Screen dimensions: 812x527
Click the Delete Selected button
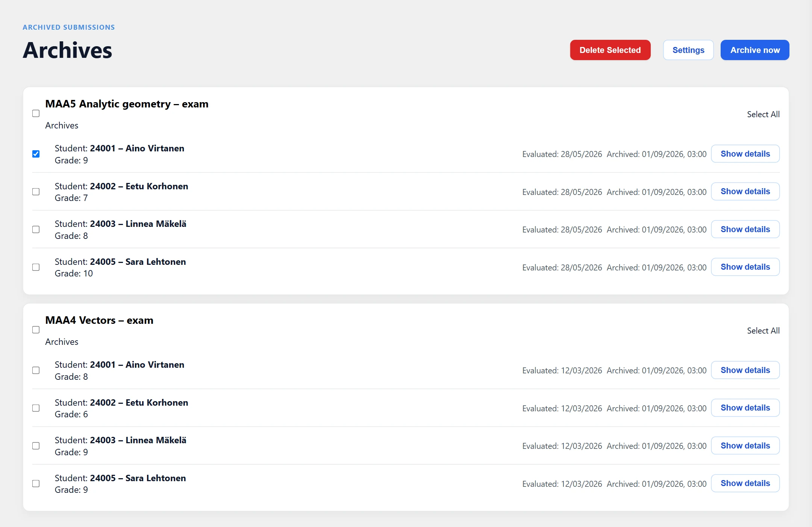pos(610,50)
